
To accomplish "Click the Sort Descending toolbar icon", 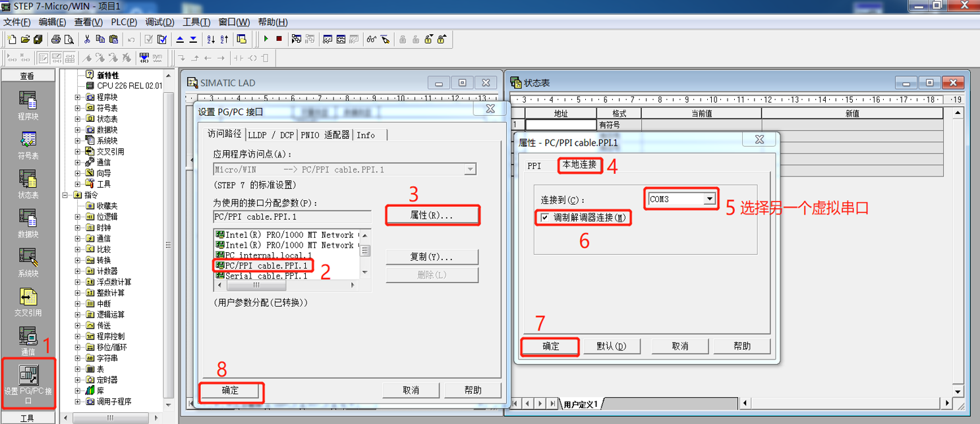I will click(224, 40).
